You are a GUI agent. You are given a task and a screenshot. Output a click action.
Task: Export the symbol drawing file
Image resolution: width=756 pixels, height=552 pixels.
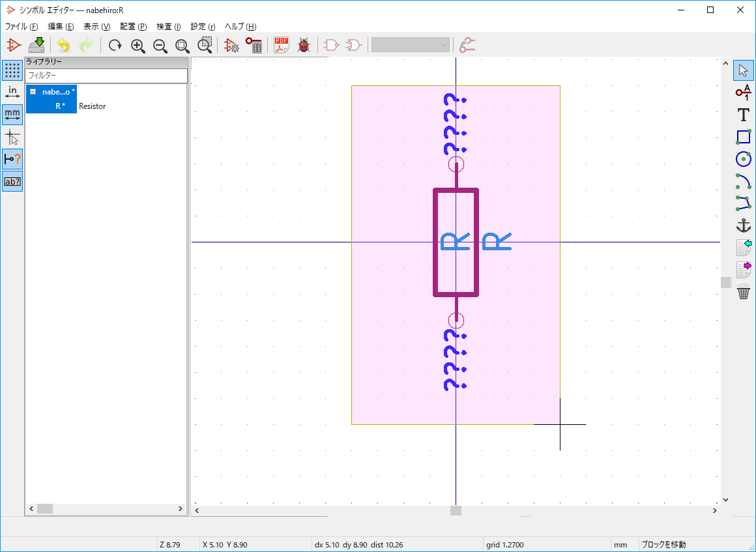[744, 270]
